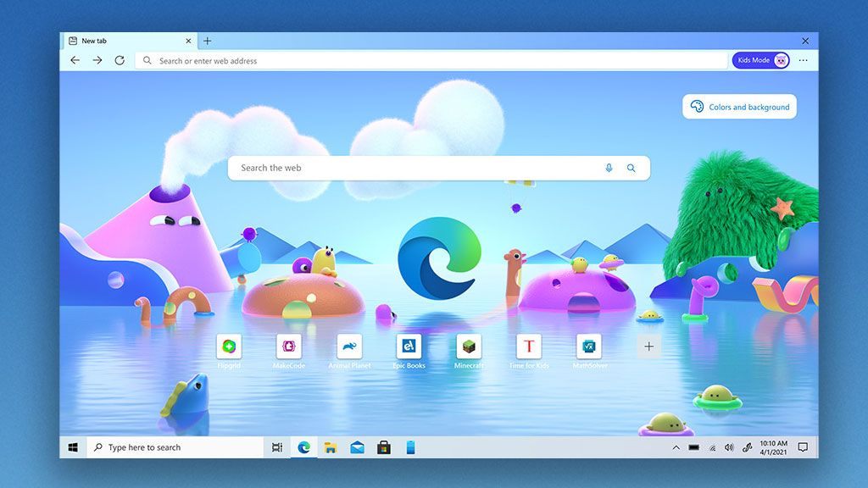Open Microsoft Store from the taskbar
868x488 pixels.
pos(384,447)
